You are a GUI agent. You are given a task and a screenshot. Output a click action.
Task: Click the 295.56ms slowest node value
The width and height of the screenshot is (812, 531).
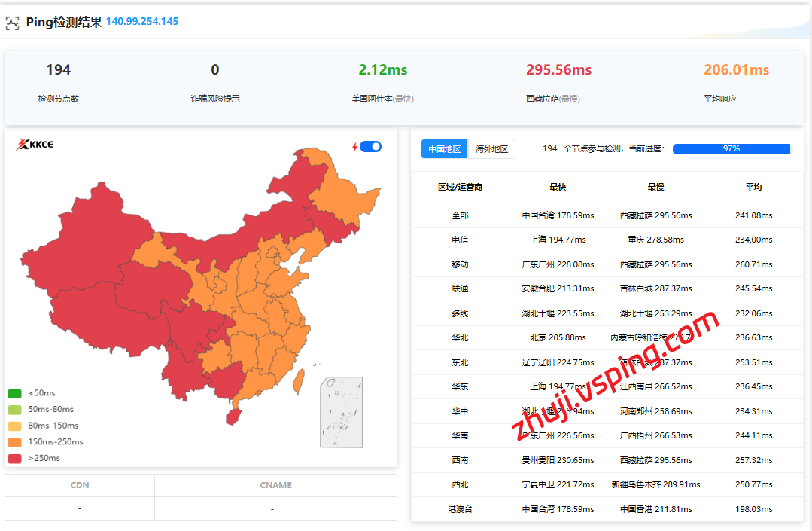[x=558, y=70]
